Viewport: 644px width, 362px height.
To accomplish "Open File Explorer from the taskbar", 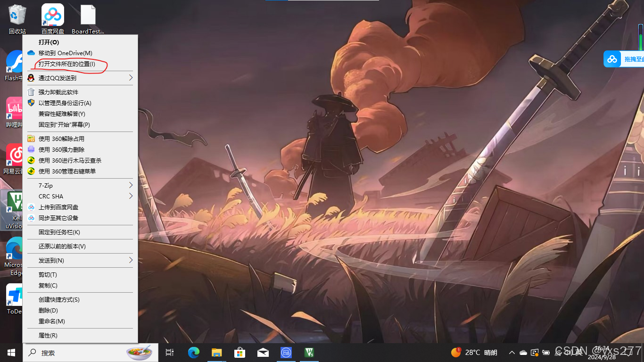I will 217,353.
